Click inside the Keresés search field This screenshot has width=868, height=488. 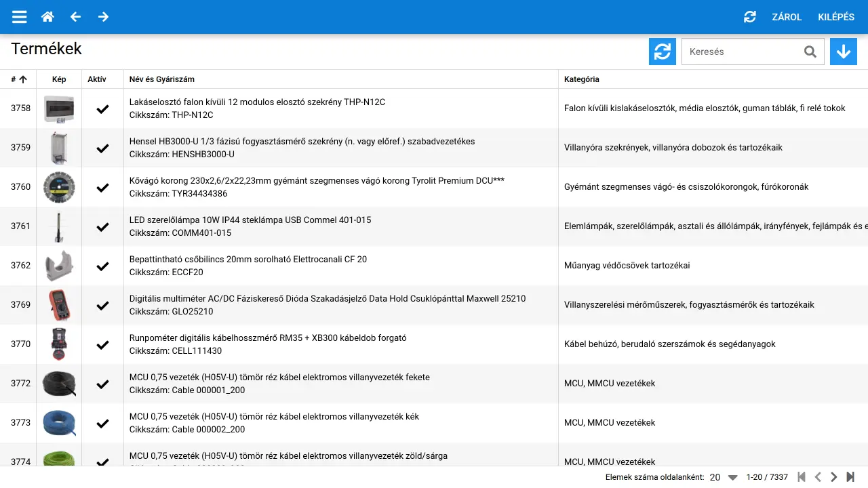(739, 51)
